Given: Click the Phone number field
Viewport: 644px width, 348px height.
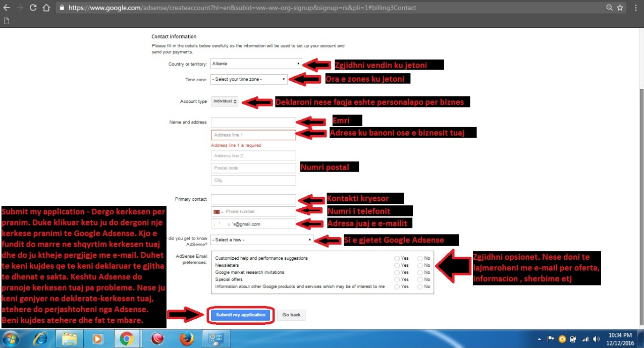Looking at the screenshot, I should pos(260,212).
